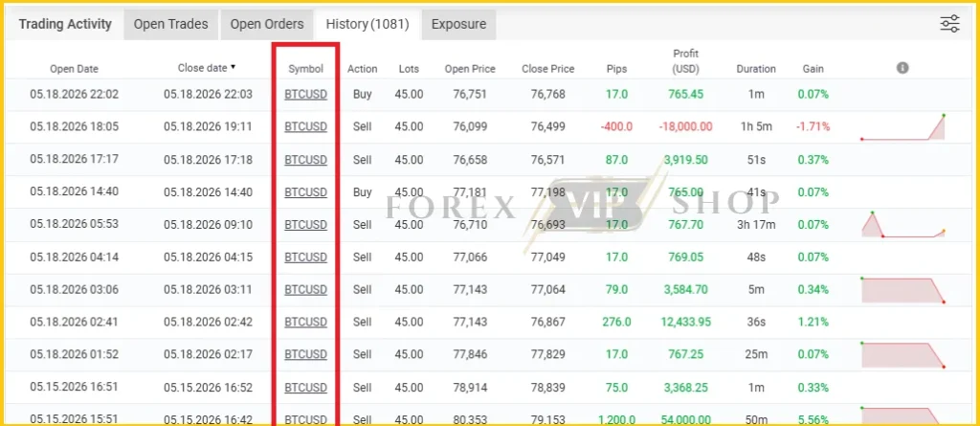Select the 3,919.50 profit value
This screenshot has width=980, height=426.
(685, 160)
